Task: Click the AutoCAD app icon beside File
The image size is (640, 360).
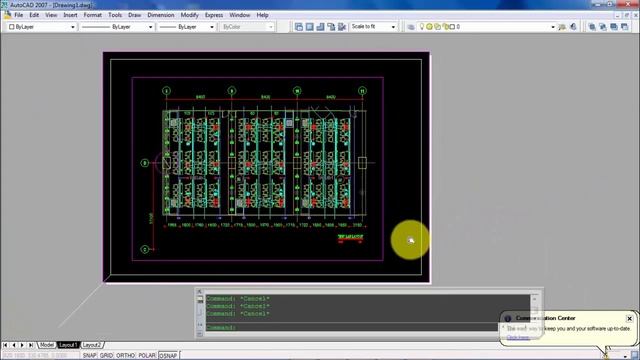Action: point(7,15)
